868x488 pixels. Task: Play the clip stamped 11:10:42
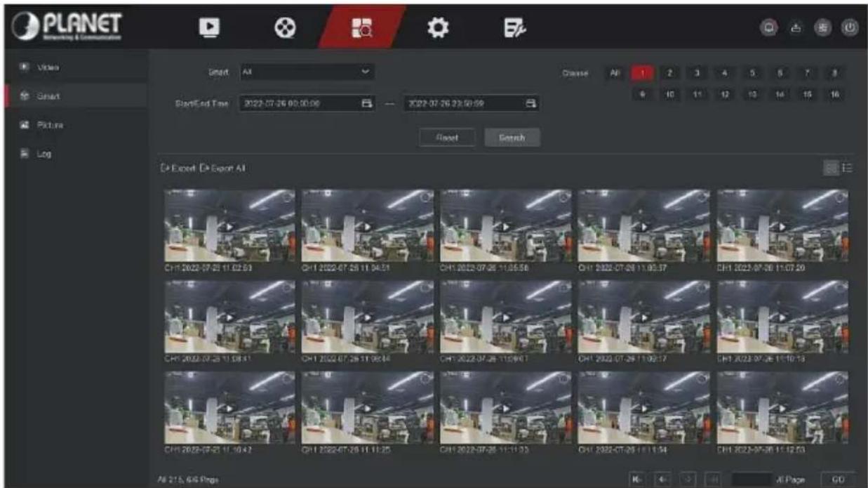pyautogui.click(x=229, y=409)
